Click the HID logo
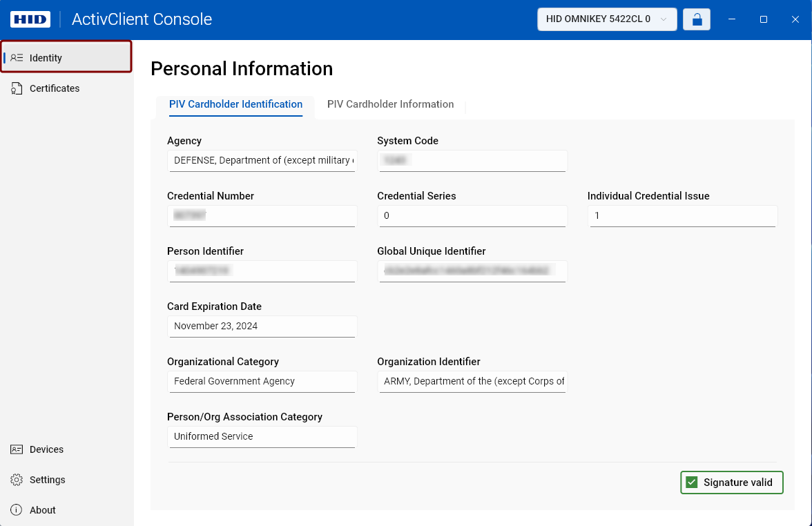812x526 pixels. pyautogui.click(x=30, y=19)
